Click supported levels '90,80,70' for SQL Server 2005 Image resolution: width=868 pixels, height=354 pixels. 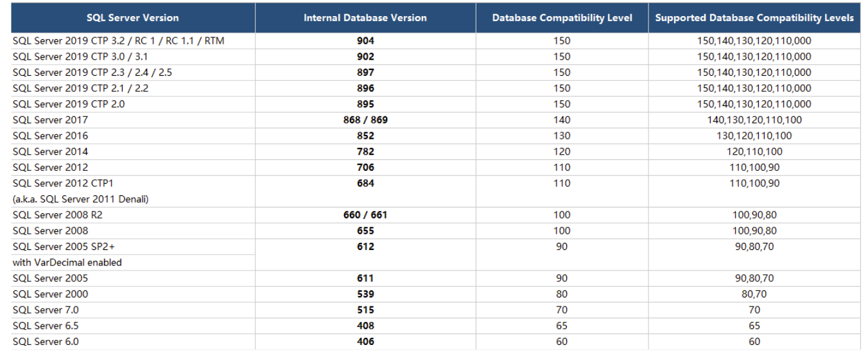tap(754, 278)
